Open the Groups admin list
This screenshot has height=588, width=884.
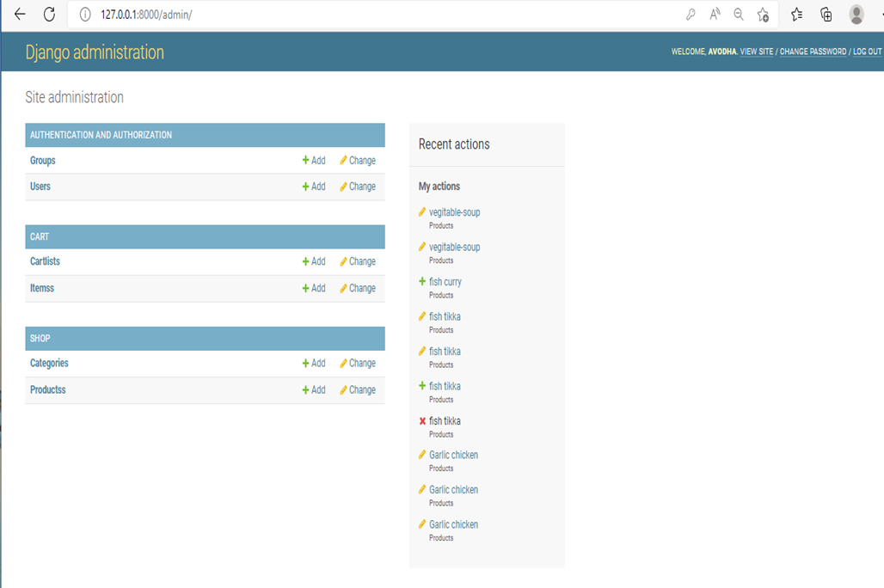click(x=41, y=161)
